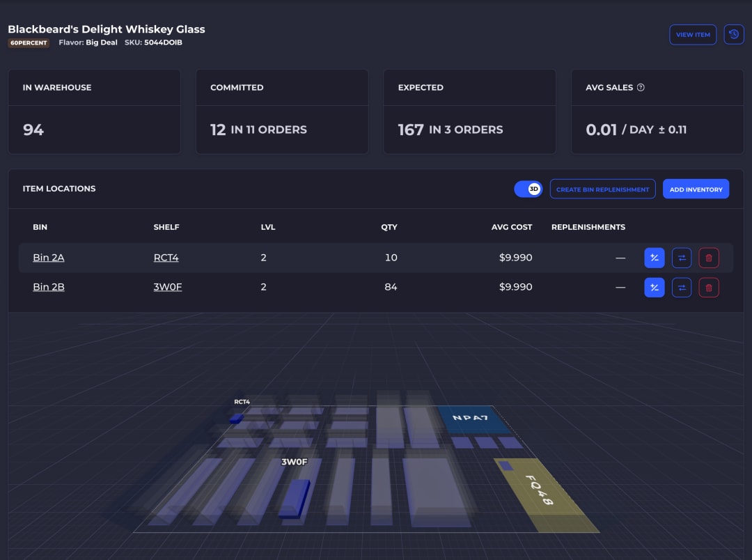Viewport: 752px width, 560px height.
Task: Click the ITEM LOCATIONS heading
Action: pyautogui.click(x=59, y=189)
